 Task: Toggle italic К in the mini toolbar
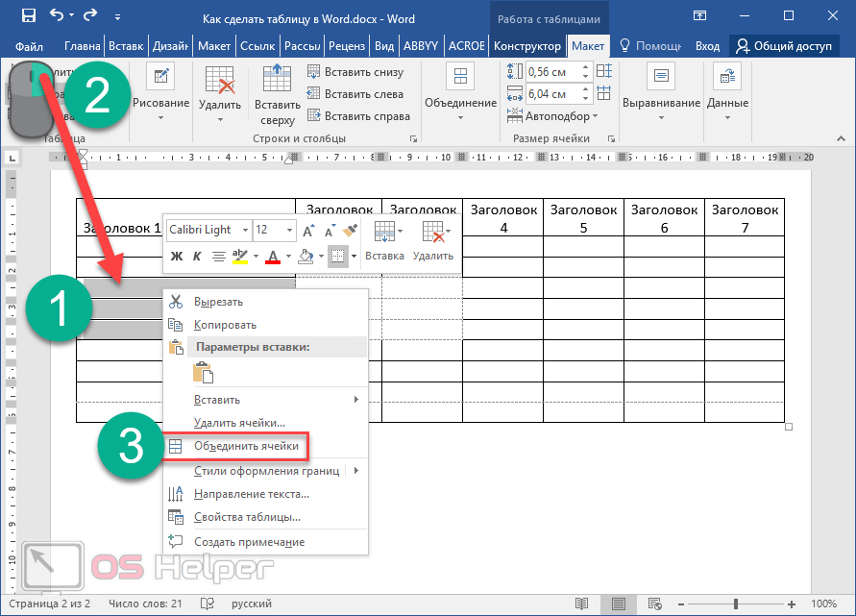pos(197,256)
